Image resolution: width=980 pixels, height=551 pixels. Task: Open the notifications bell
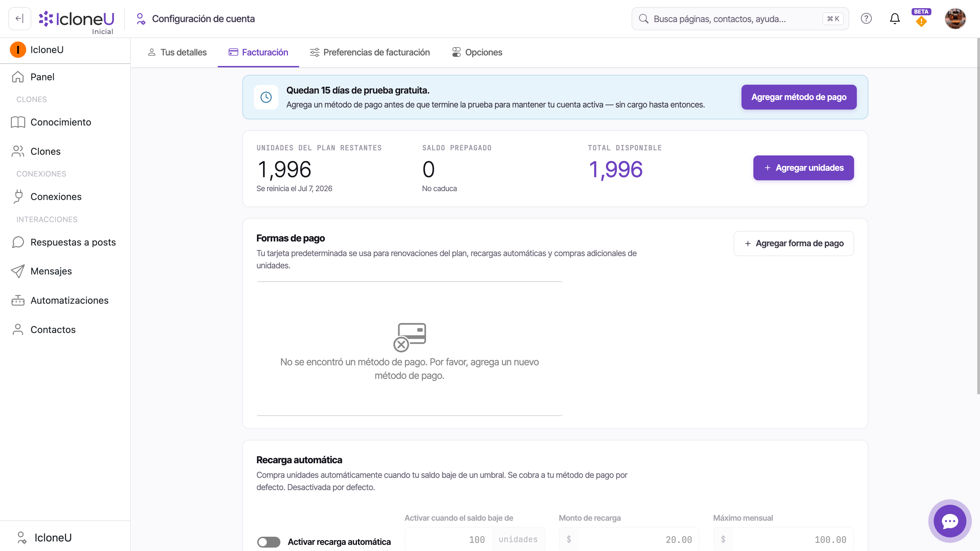[895, 19]
